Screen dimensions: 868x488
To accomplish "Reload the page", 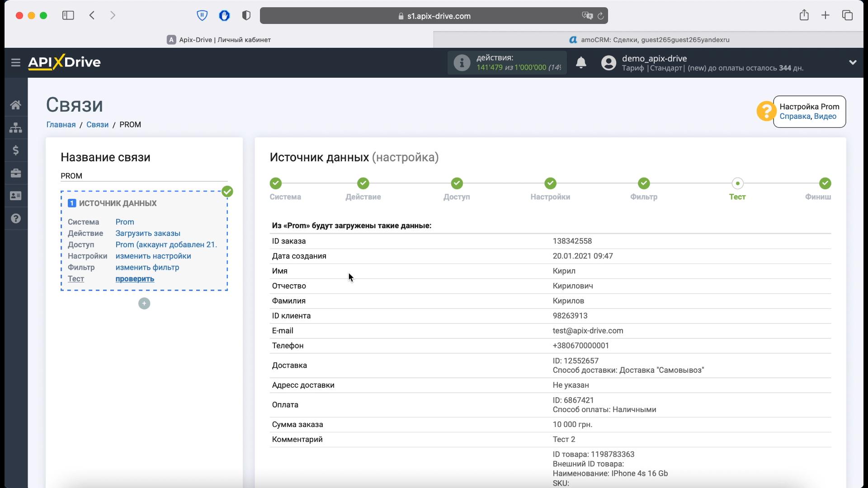I will click(x=600, y=16).
